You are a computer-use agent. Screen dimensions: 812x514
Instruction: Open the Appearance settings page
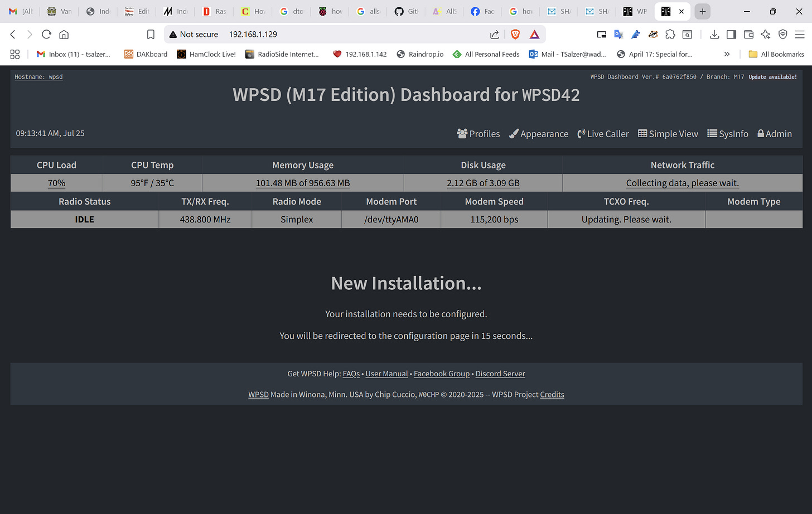click(539, 134)
